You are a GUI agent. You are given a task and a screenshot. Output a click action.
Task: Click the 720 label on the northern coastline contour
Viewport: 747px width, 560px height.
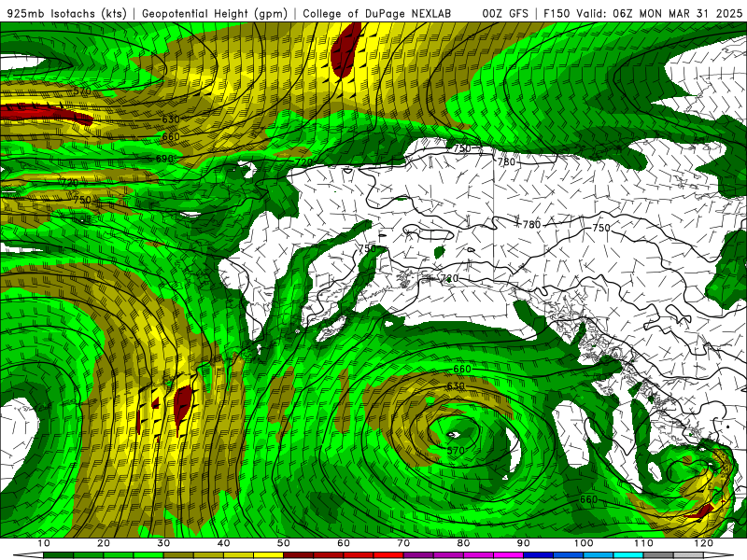coord(304,162)
